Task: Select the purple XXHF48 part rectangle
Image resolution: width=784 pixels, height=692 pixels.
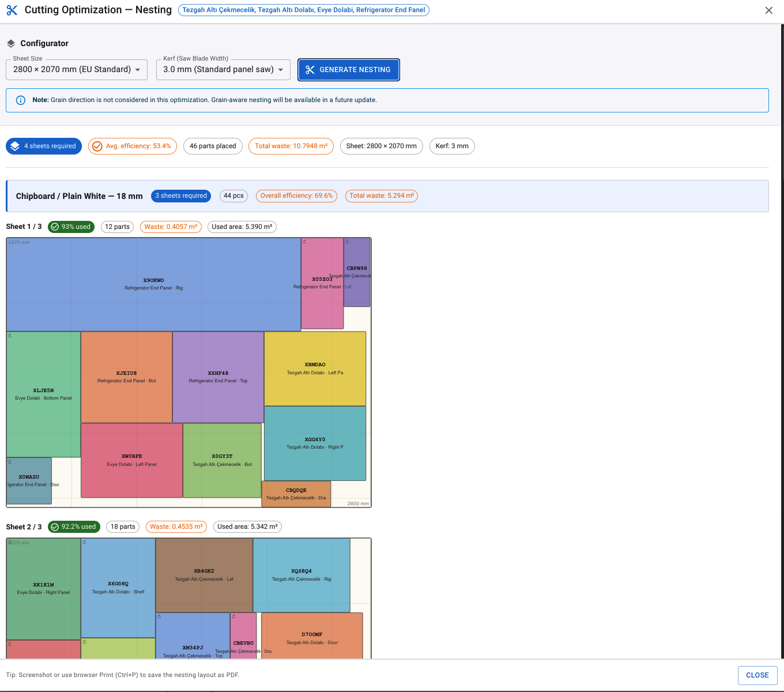Action: coord(218,377)
